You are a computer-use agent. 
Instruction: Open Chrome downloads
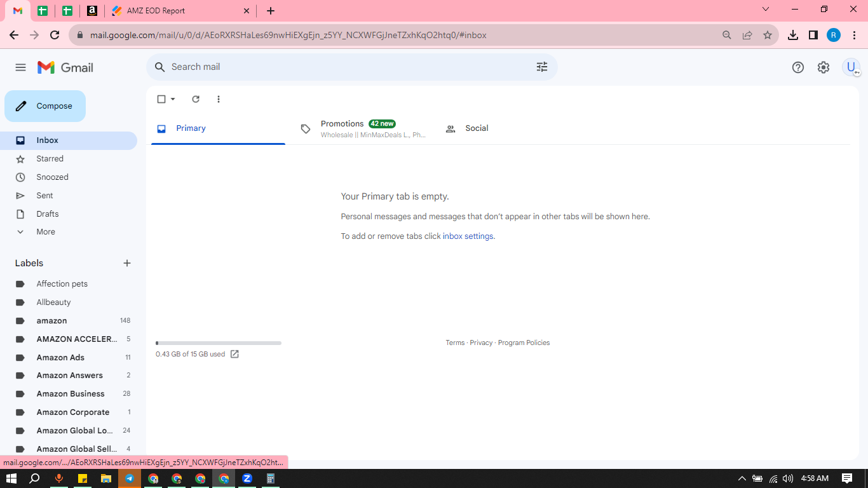[x=793, y=35]
